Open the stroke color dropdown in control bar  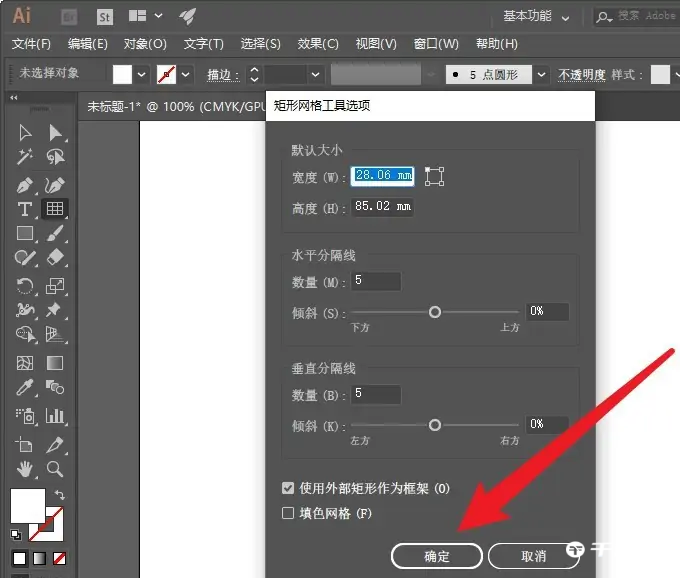(186, 75)
